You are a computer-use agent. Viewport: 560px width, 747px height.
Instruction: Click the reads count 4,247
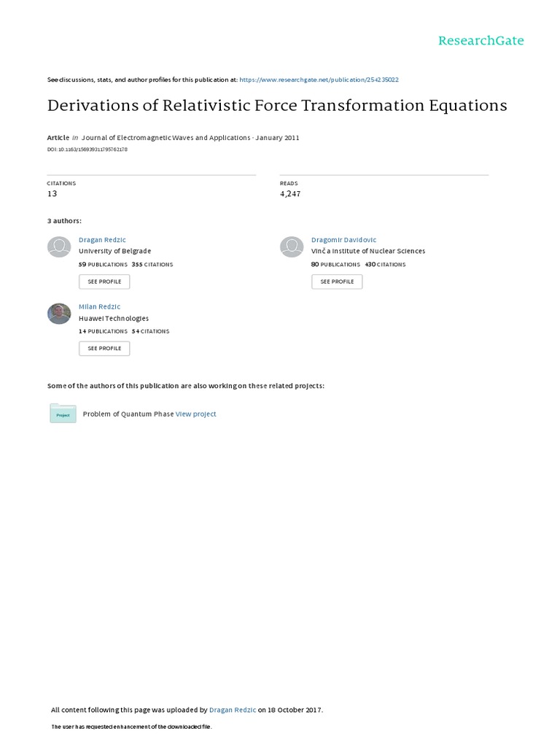(290, 194)
